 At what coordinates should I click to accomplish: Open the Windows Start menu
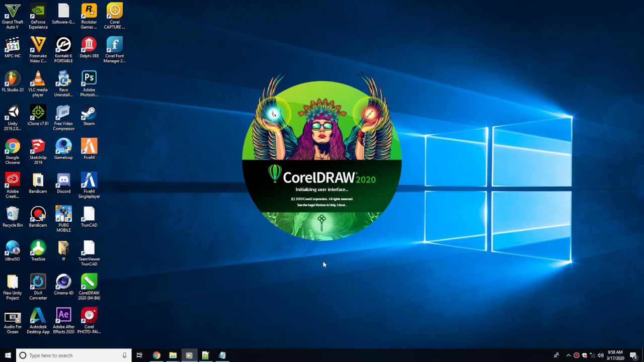(8, 355)
